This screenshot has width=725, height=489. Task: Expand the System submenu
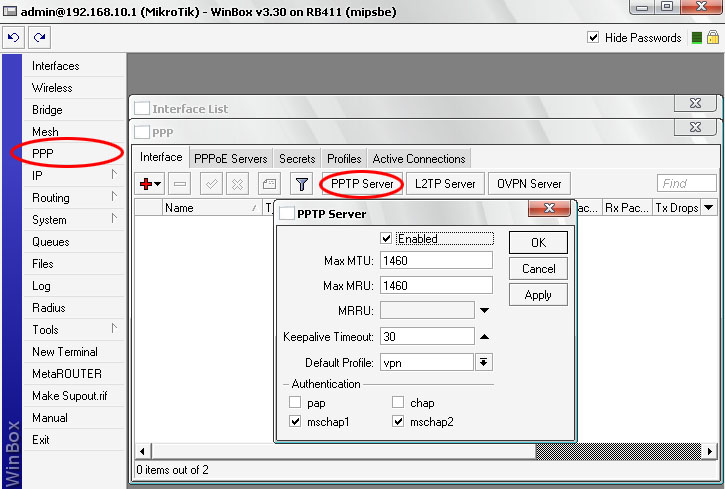click(x=114, y=219)
